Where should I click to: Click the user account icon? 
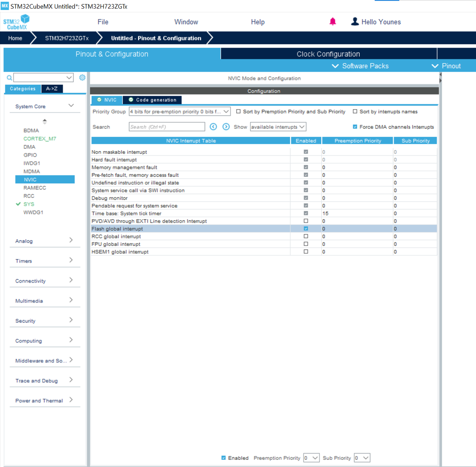tap(354, 21)
